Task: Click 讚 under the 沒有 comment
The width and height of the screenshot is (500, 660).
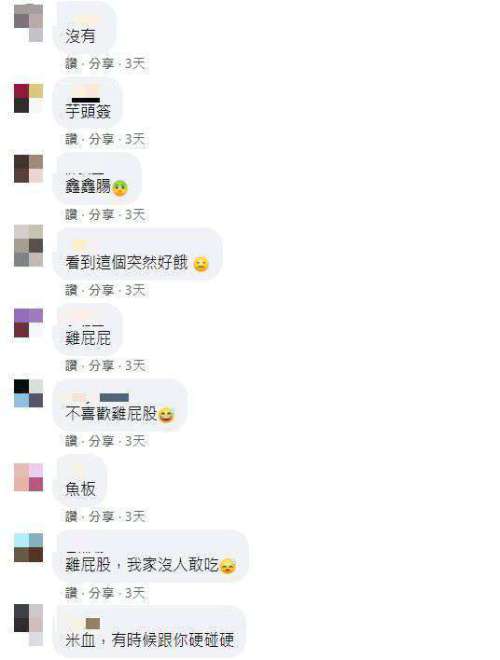Action: [x=71, y=64]
